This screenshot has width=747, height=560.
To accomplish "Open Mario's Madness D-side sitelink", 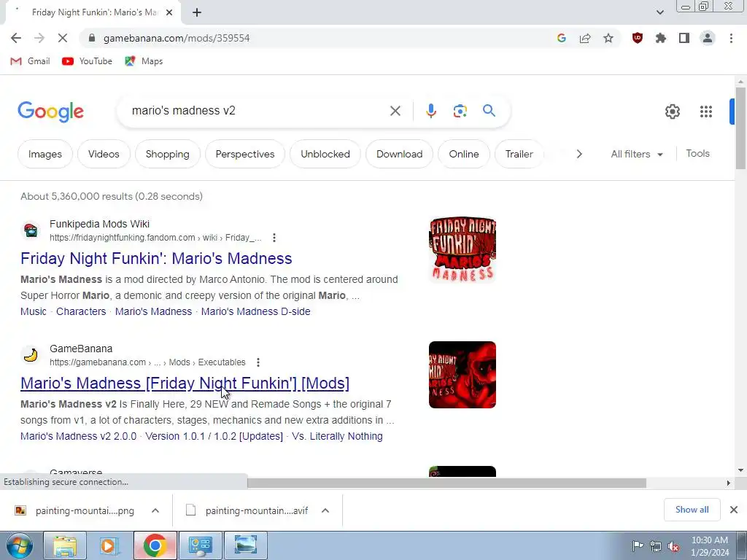I will (256, 311).
